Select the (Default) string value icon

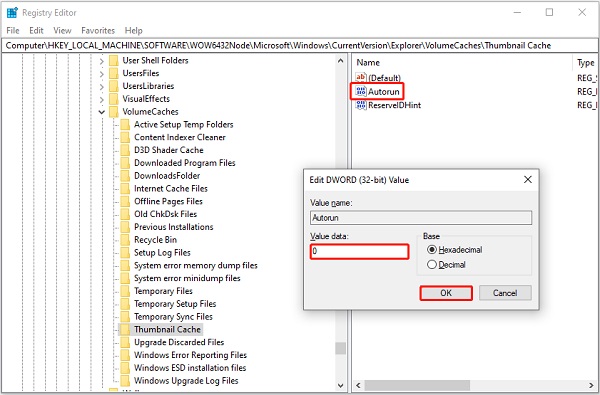coord(361,78)
